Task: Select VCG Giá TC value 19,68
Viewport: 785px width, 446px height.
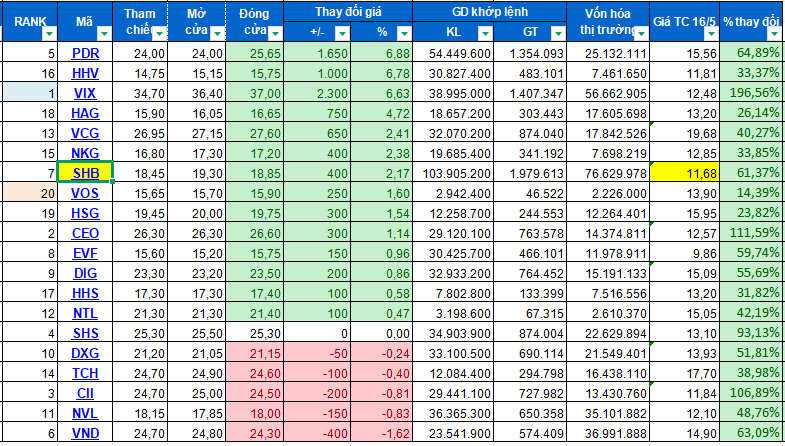Action: (x=684, y=133)
